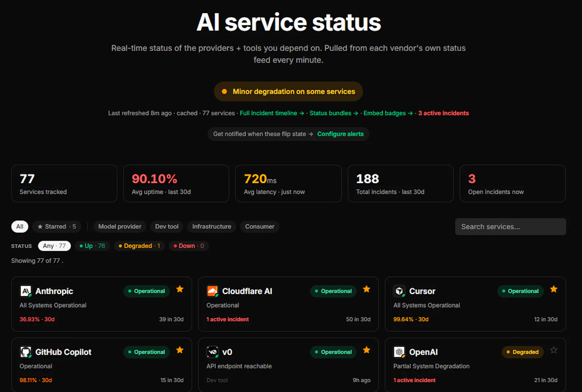Open the Status bundles link
Image resolution: width=582 pixels, height=392 pixels.
(x=334, y=113)
